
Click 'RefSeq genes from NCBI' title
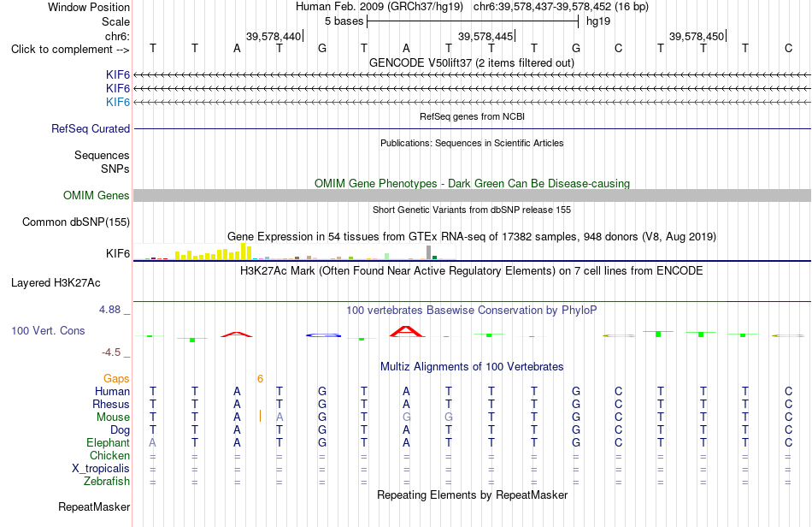[x=472, y=116]
